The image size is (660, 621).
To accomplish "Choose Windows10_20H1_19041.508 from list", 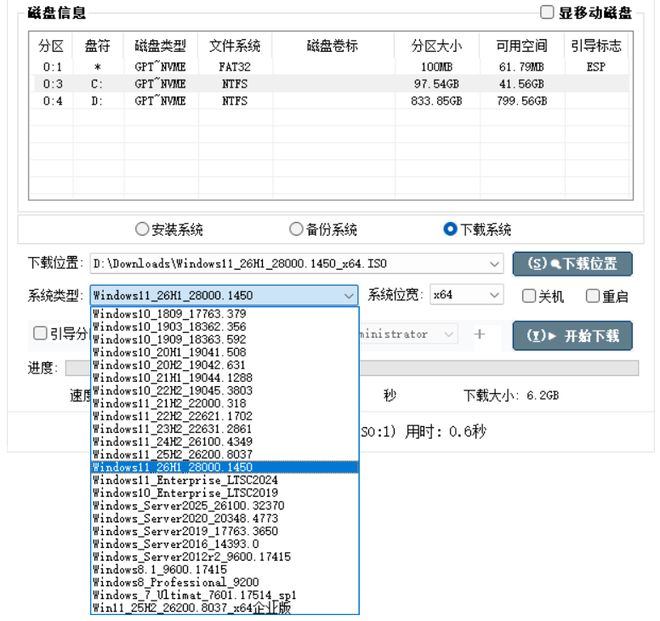I will click(225, 352).
